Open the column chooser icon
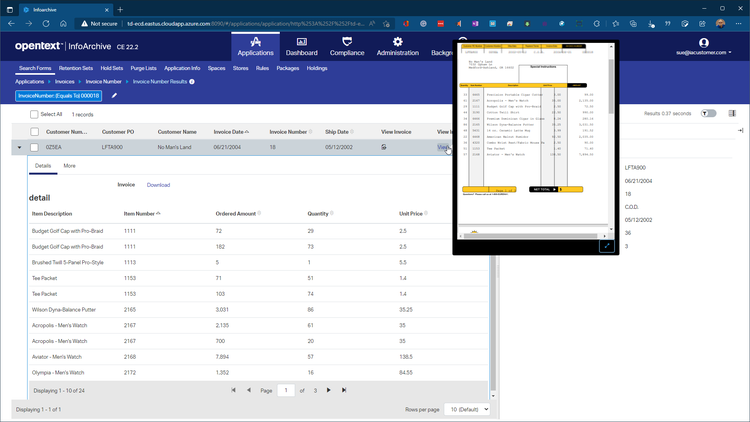The width and height of the screenshot is (750, 422). [x=732, y=113]
